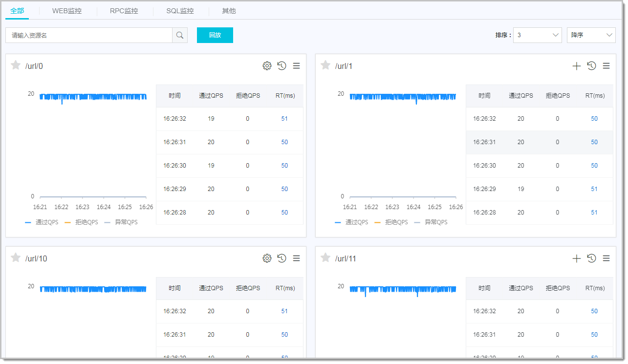Click plus icon on /url/11 card
This screenshot has width=628, height=364.
577,258
